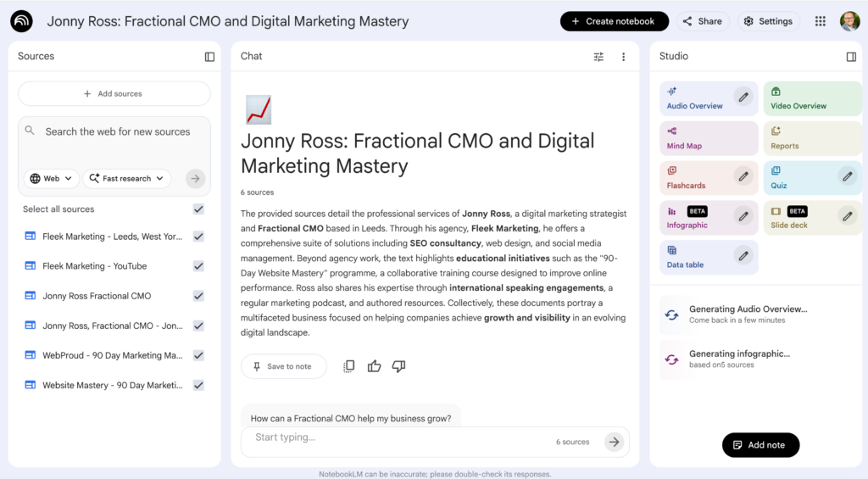
Task: Click the search magnifier icon in Sources
Action: (30, 131)
